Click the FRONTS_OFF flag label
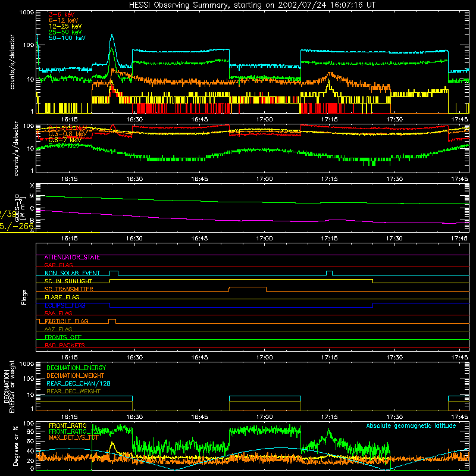The height and width of the screenshot is (476, 476). [63, 337]
